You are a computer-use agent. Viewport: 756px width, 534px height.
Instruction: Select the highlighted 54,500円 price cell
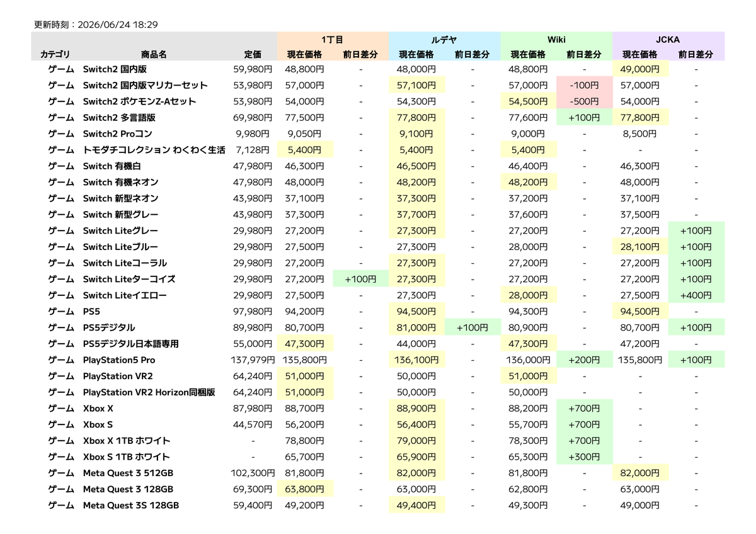coord(529,101)
